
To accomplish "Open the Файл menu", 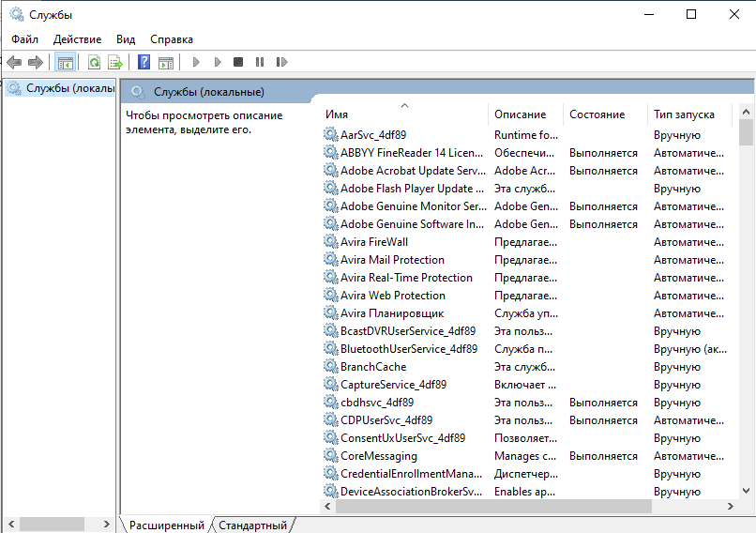I will tap(24, 39).
